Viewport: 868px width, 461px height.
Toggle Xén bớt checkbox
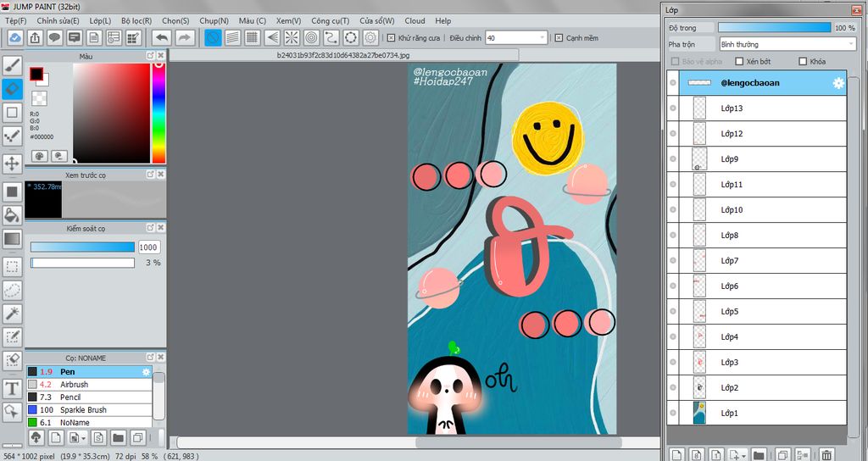(739, 61)
